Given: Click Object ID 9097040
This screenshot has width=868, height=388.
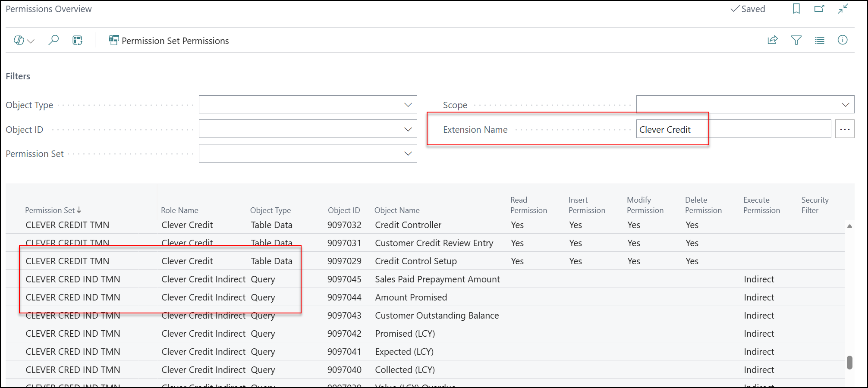Looking at the screenshot, I should point(344,369).
